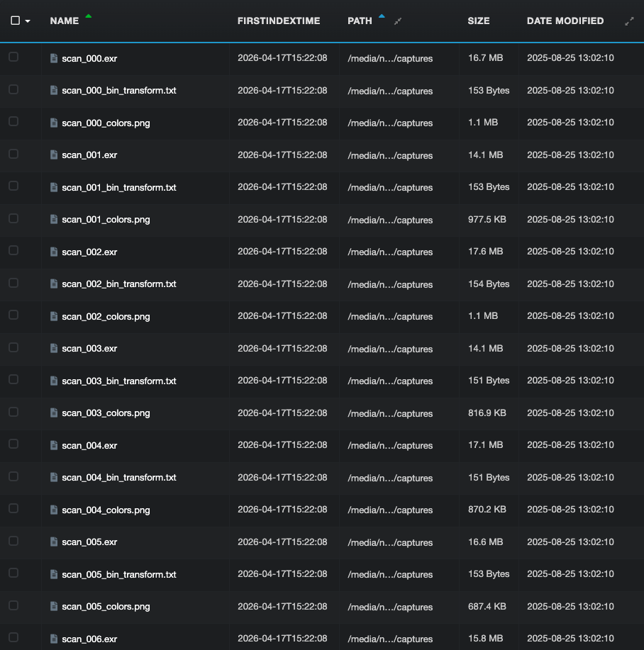Sort by the DATE MODIFIED column header

coord(565,21)
